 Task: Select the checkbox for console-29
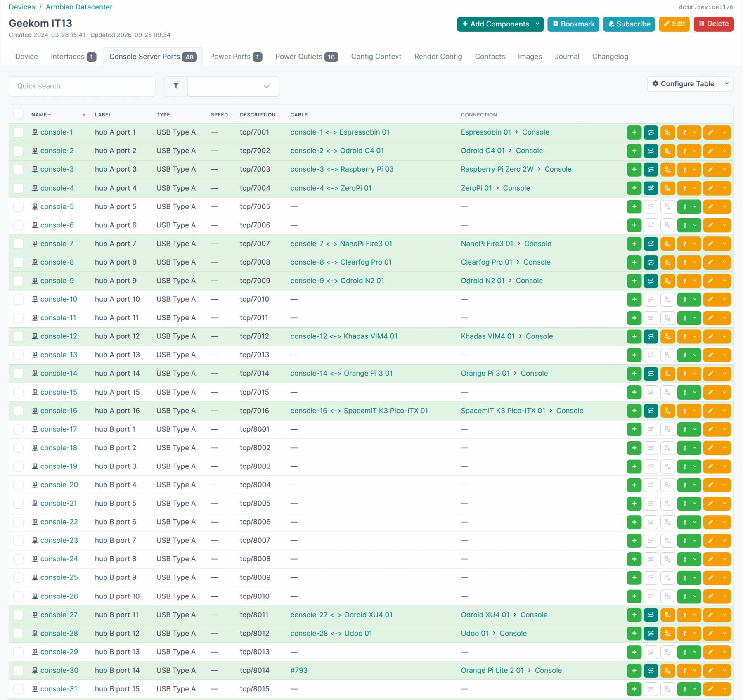pyautogui.click(x=19, y=652)
